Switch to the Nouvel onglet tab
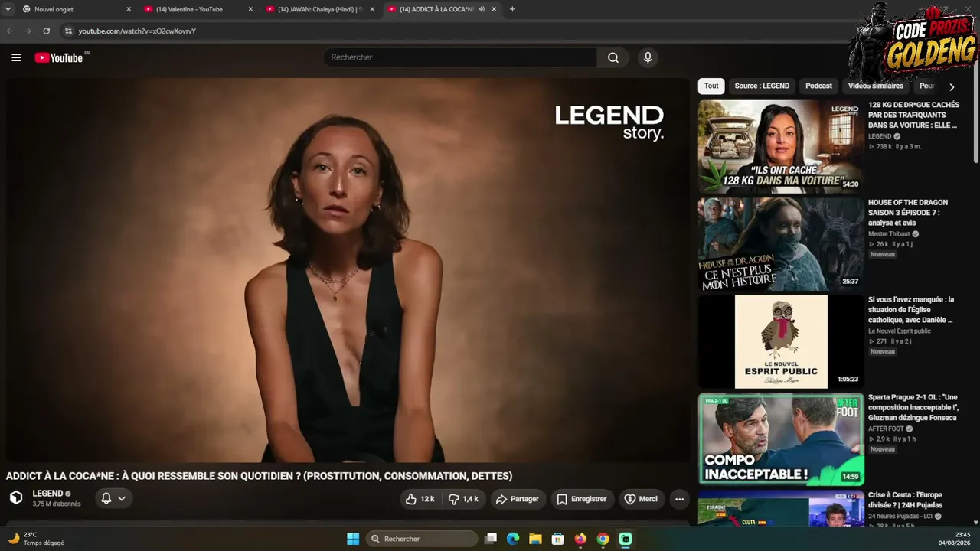Viewport: 980px width, 551px height. coord(77,9)
